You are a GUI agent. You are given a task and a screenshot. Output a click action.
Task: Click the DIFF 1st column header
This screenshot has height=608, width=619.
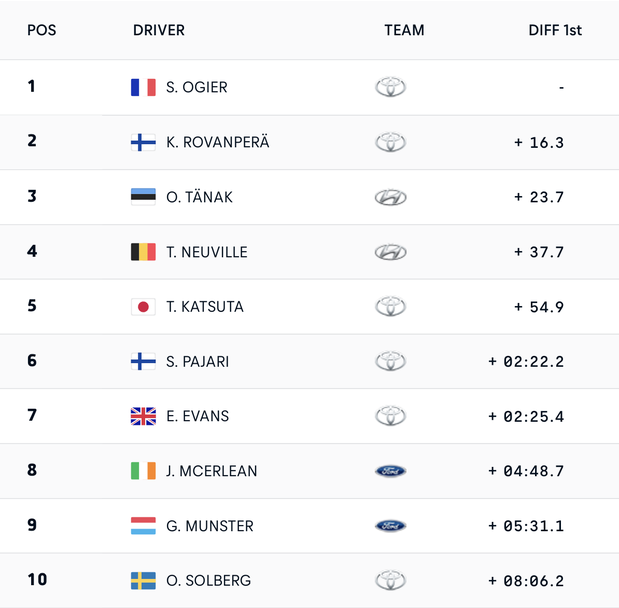pyautogui.click(x=554, y=30)
